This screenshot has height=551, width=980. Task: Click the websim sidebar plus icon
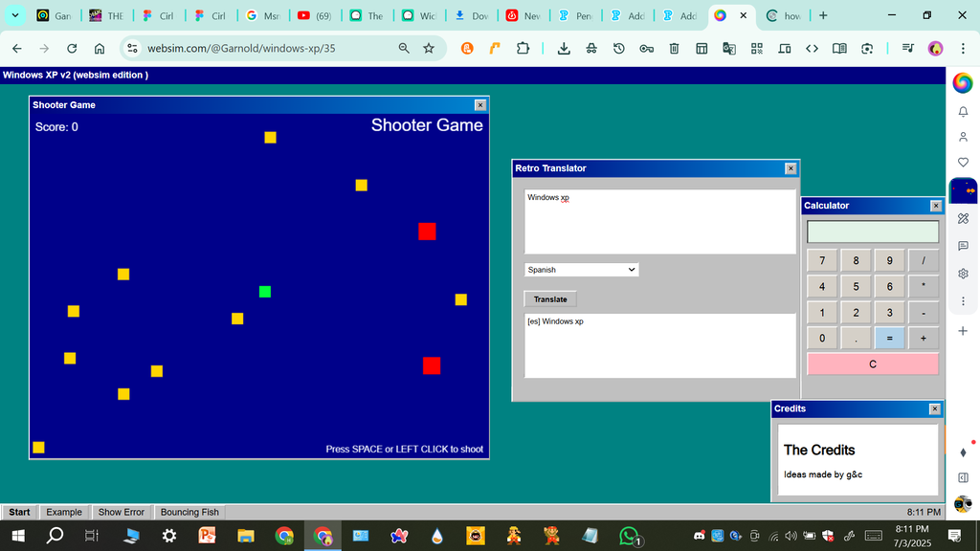tap(963, 330)
